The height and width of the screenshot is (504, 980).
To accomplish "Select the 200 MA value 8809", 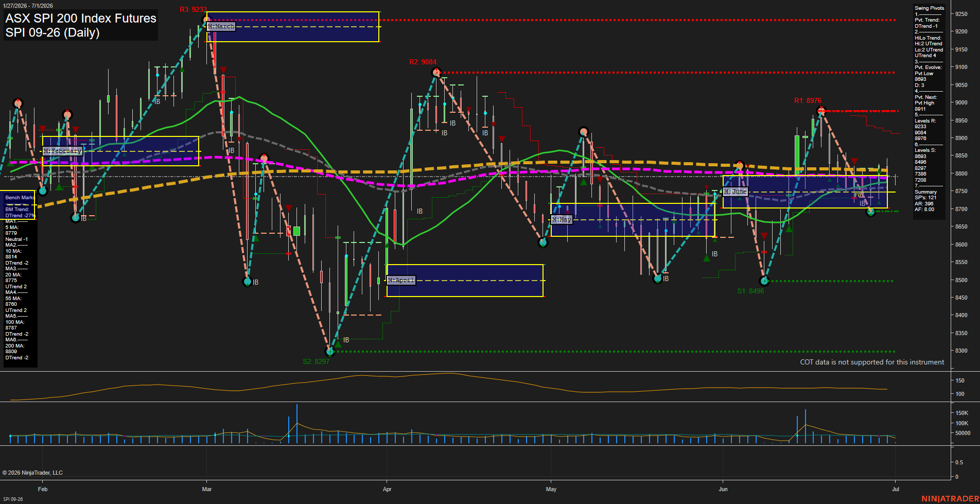I will pyautogui.click(x=11, y=352).
